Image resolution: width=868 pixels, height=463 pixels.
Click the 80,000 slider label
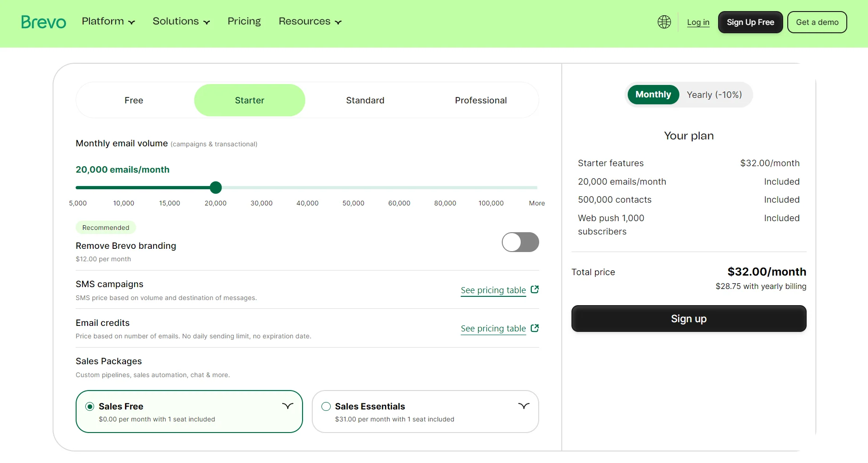pos(445,203)
